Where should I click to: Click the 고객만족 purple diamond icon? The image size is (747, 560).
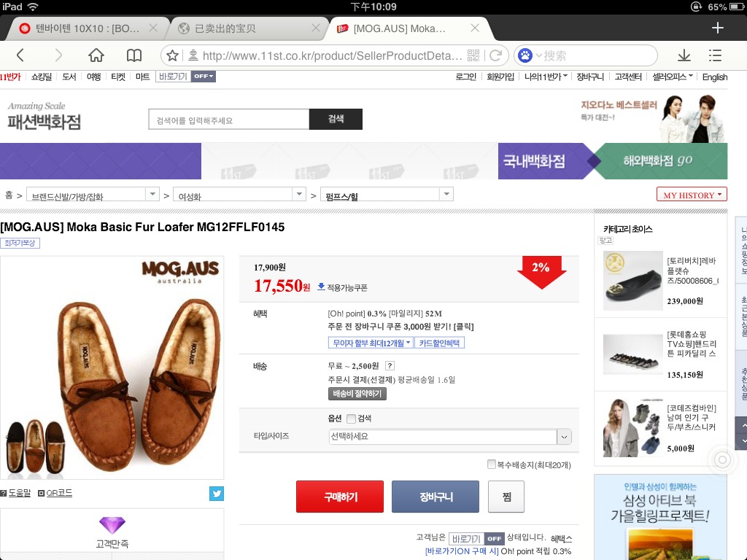tap(112, 525)
